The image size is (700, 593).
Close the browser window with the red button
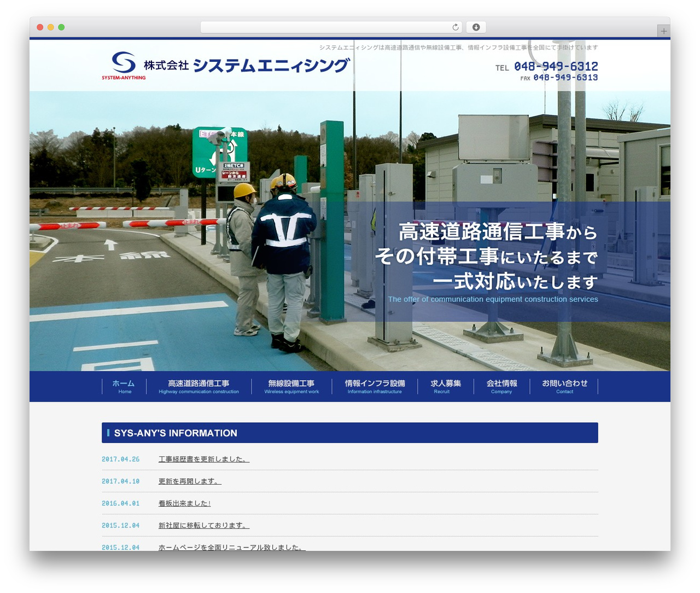(x=40, y=27)
